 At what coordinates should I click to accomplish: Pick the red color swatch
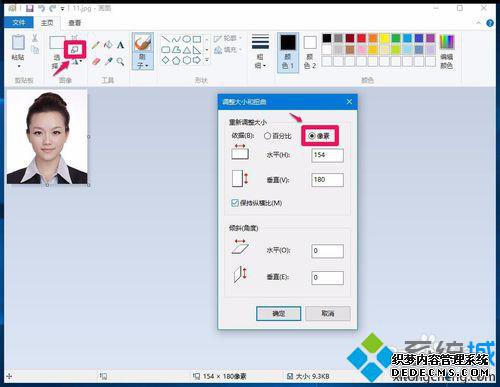click(361, 38)
